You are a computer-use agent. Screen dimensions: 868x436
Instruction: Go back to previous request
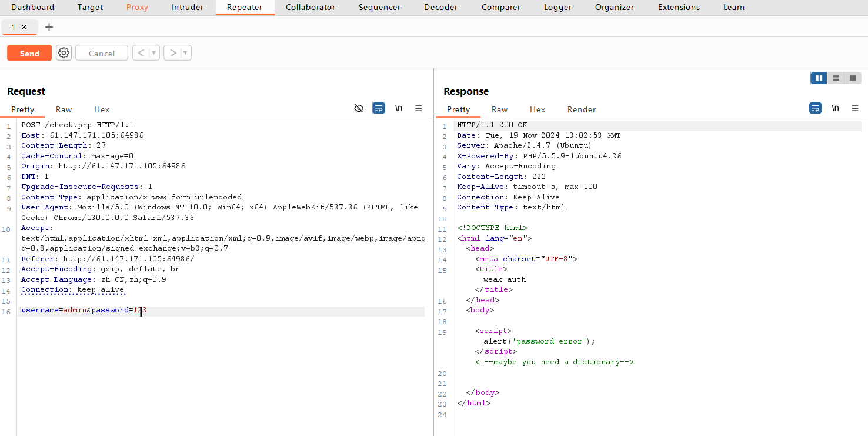(141, 53)
